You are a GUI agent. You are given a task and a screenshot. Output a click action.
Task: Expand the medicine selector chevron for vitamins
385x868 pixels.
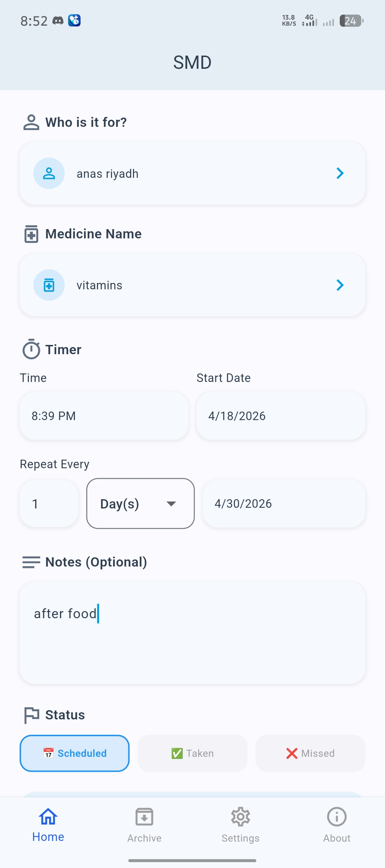(340, 285)
